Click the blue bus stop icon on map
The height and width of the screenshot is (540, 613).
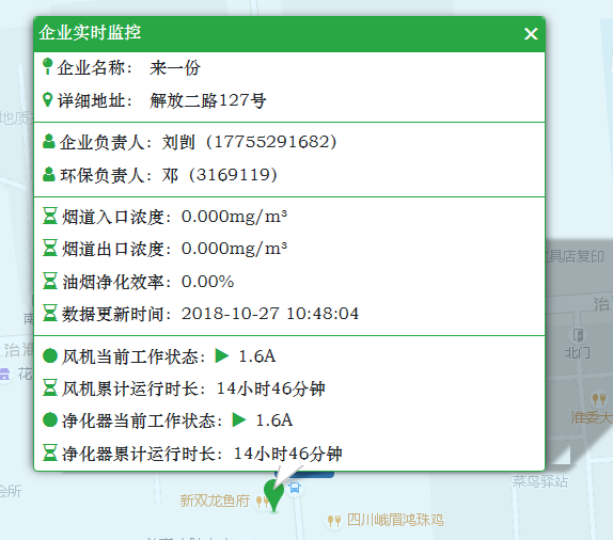[x=294, y=487]
